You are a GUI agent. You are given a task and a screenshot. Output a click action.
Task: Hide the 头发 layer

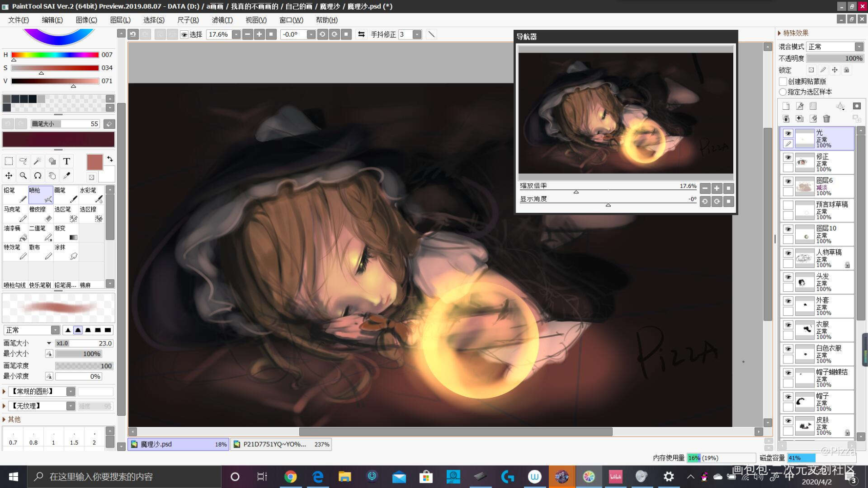(x=788, y=277)
